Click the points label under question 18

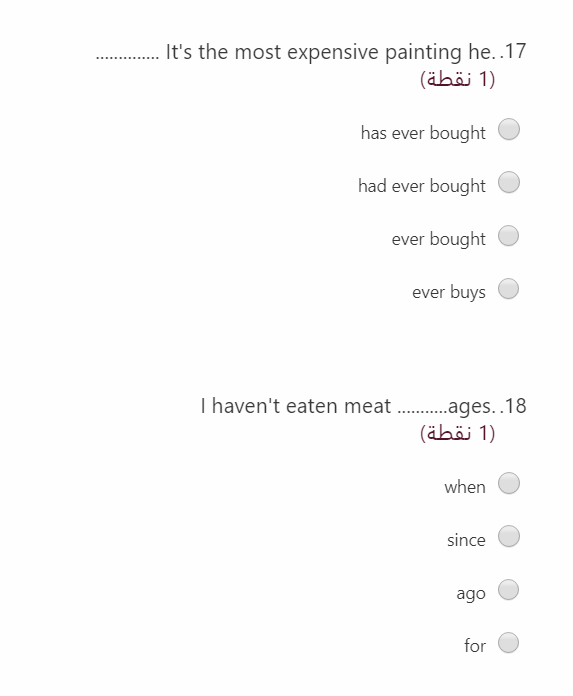[x=457, y=433]
